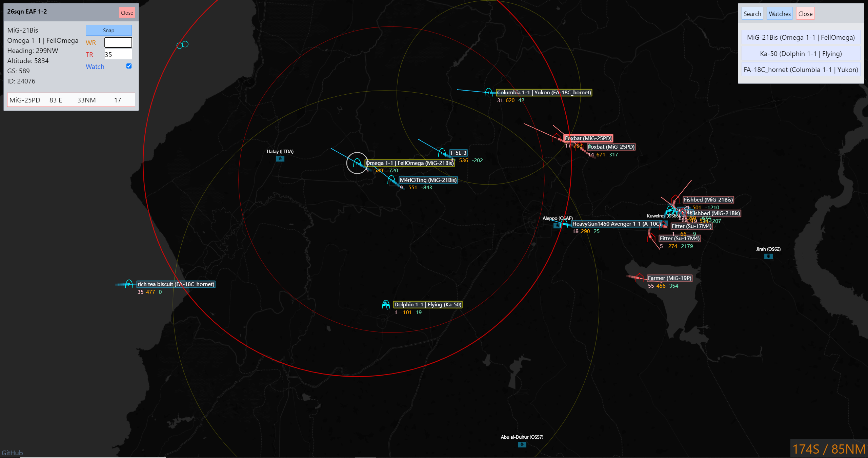Expand the Watches panel list
Viewport: 868px width, 458px height.
(779, 14)
